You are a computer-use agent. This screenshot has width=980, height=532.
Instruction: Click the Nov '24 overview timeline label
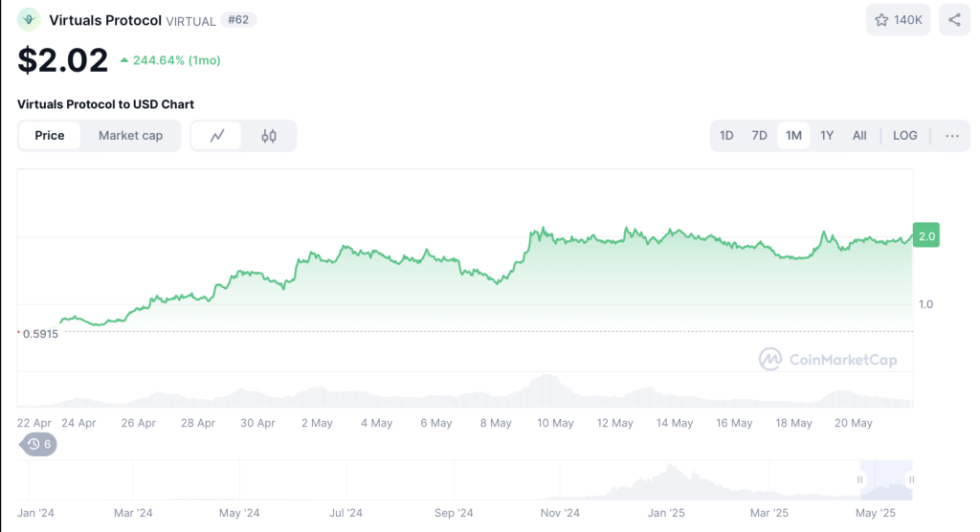560,513
